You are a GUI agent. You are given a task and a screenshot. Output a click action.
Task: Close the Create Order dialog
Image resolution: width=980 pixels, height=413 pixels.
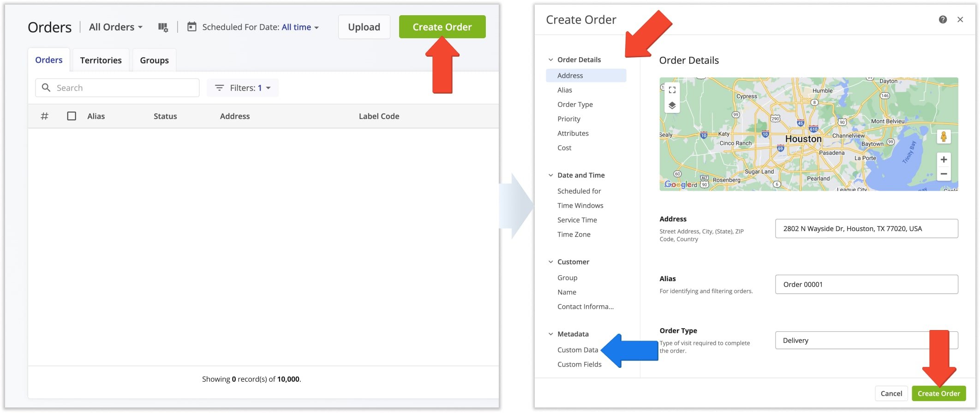click(960, 19)
